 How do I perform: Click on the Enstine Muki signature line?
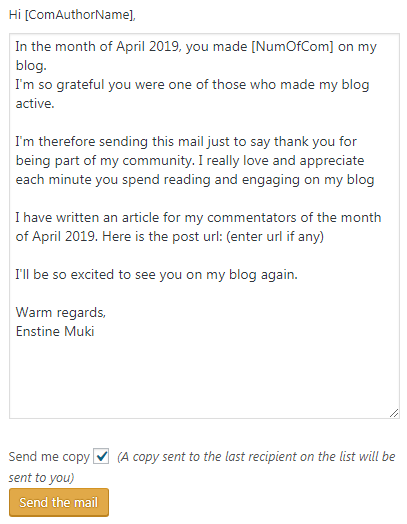(55, 332)
